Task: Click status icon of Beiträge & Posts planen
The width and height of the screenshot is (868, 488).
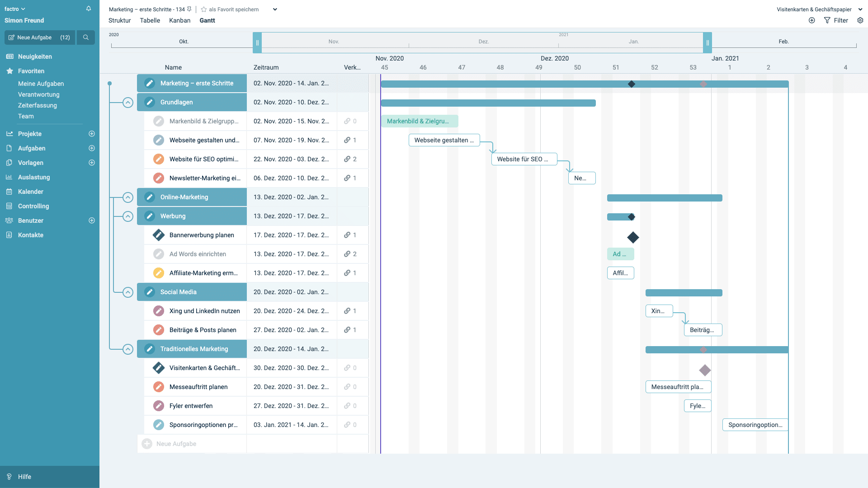Action: [x=159, y=330]
